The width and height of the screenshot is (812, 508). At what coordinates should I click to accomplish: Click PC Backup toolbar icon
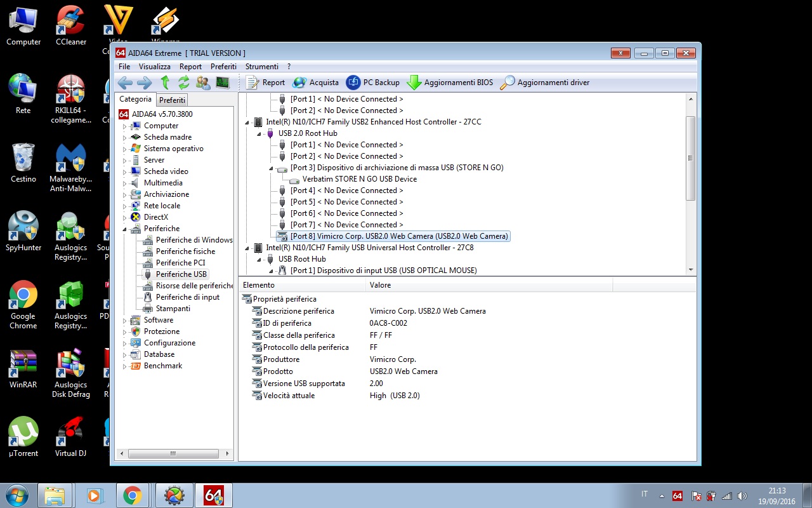tap(373, 83)
